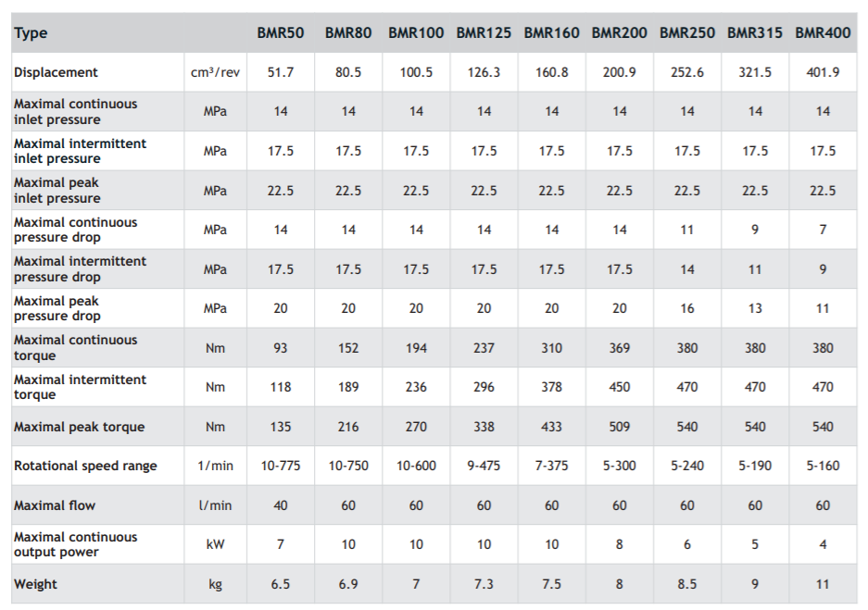Click the Weight row label
The height and width of the screenshot is (610, 868).
pos(35,584)
